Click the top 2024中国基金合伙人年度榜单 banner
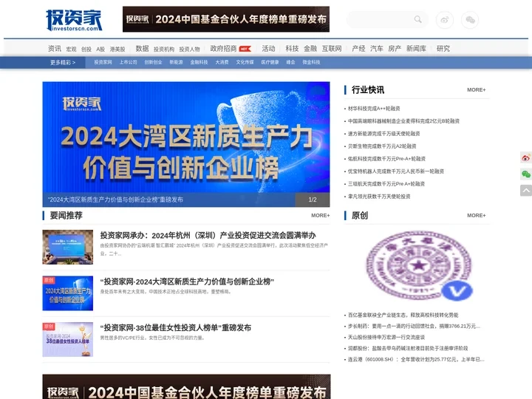The height and width of the screenshot is (399, 532). 226,19
